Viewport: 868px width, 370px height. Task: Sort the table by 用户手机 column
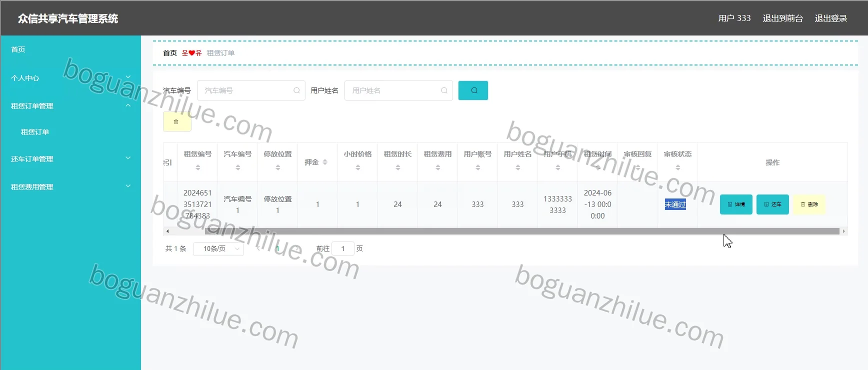(558, 167)
